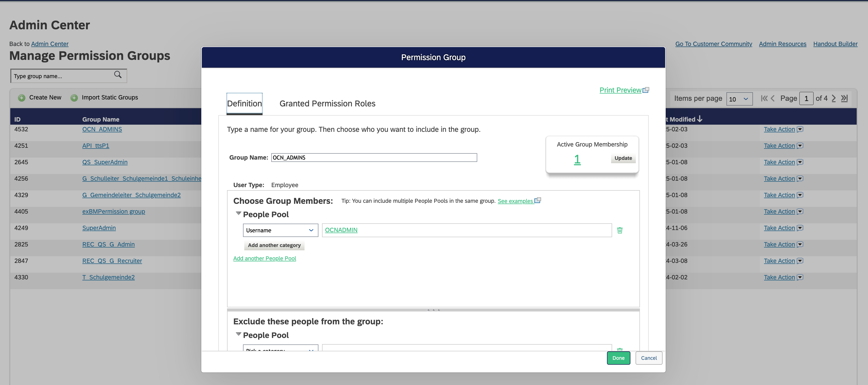
Task: Click the Import Static Groups plus icon
Action: 74,98
